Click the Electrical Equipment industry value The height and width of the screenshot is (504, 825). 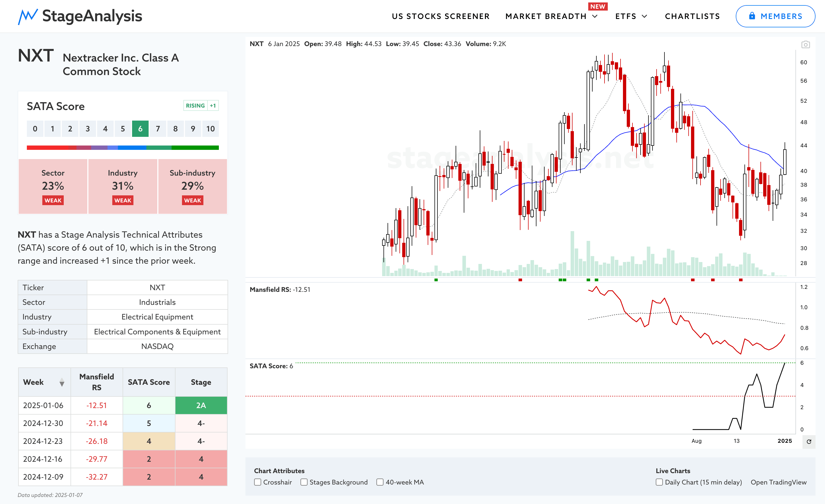pyautogui.click(x=157, y=317)
